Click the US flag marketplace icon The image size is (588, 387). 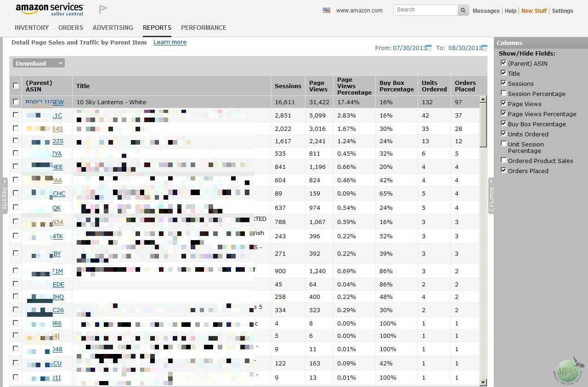(x=327, y=10)
